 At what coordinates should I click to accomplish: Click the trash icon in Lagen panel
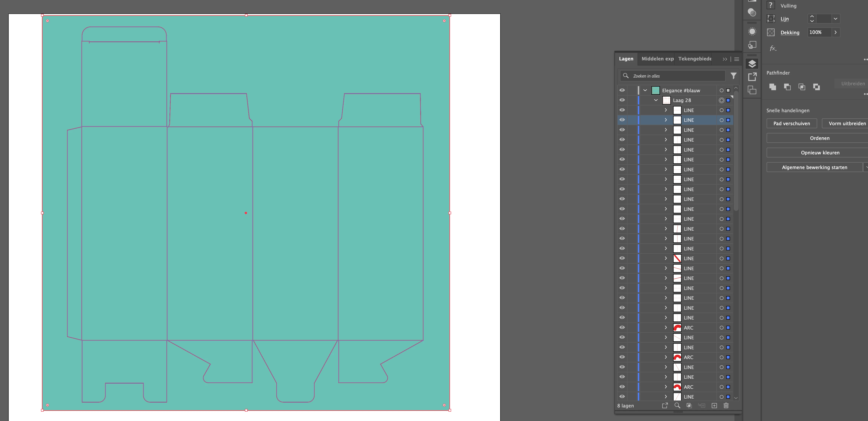pos(726,406)
